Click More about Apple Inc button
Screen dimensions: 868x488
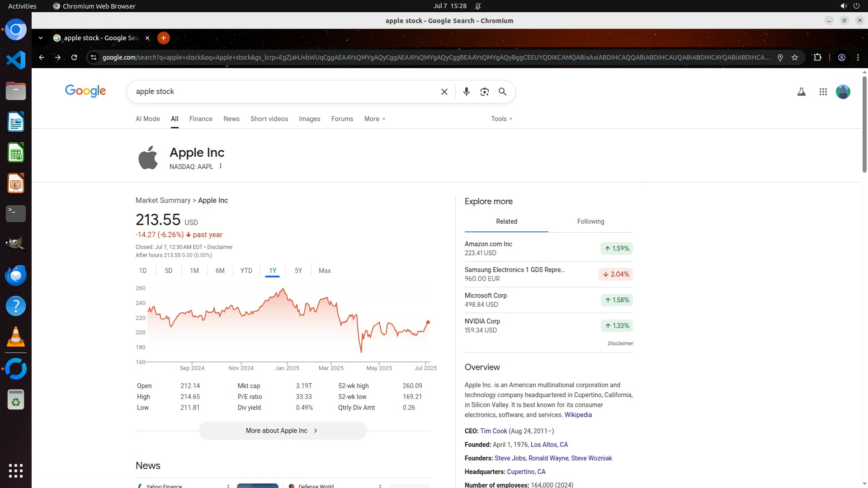(x=283, y=431)
